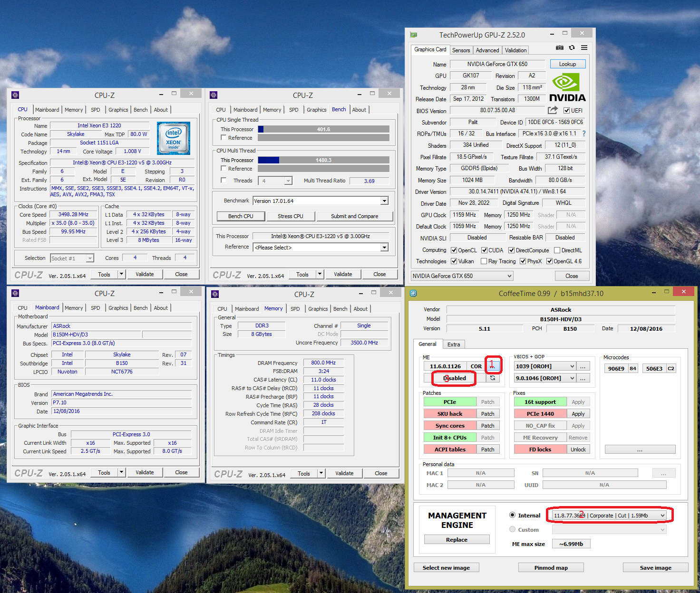Click the app icon of CPU-Z Memory window
Screen dimensions: 700x593
coord(215,294)
